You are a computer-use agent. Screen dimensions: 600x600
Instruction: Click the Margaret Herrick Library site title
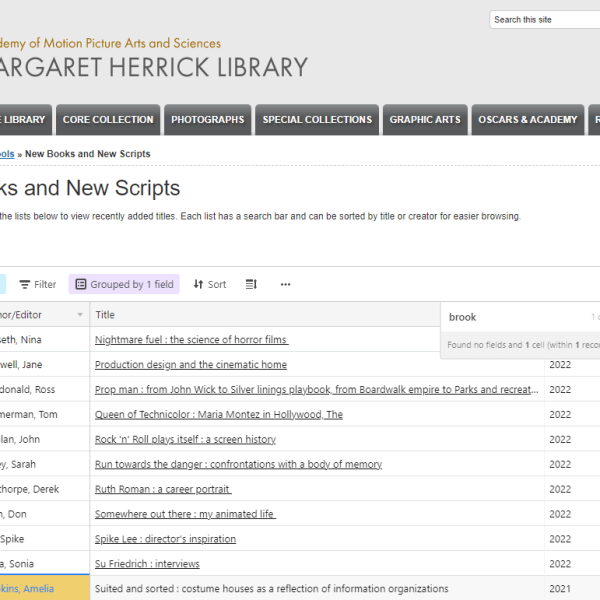(155, 67)
